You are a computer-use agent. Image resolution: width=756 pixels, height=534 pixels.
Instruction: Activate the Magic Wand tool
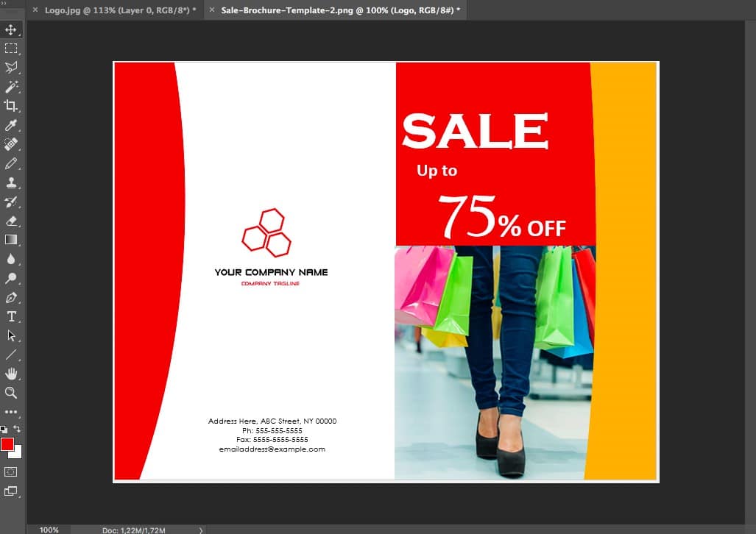(11, 88)
